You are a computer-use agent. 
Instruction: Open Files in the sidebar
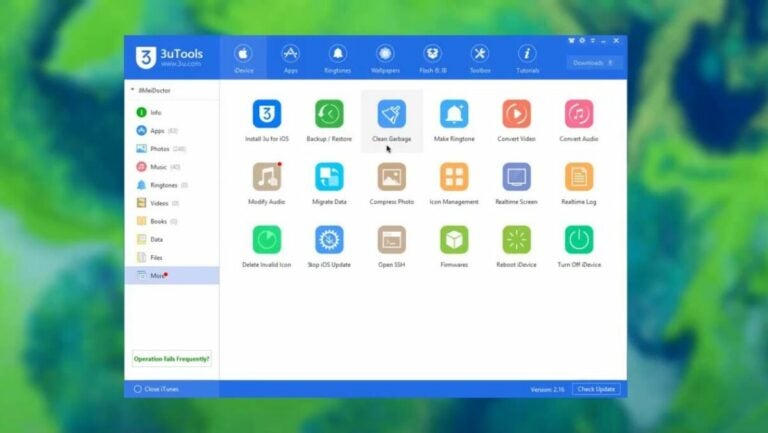(171, 258)
